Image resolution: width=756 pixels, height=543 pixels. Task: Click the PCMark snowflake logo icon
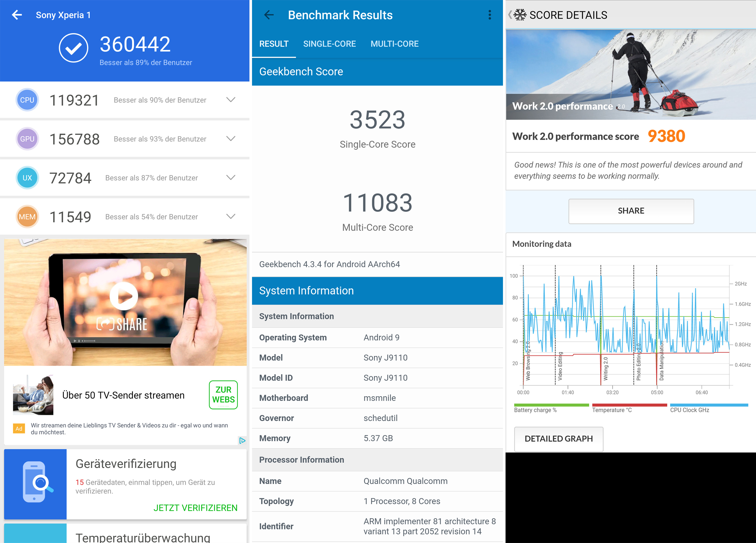[x=520, y=15]
